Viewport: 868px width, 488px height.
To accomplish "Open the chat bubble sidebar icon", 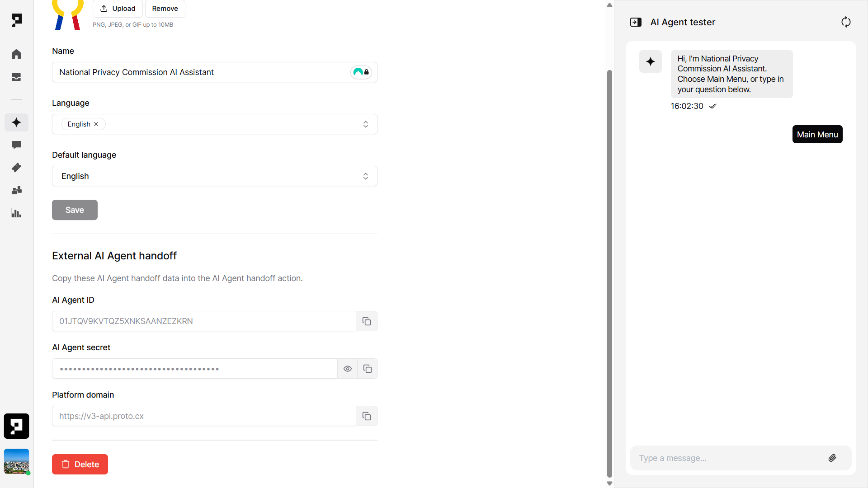I will click(x=16, y=145).
